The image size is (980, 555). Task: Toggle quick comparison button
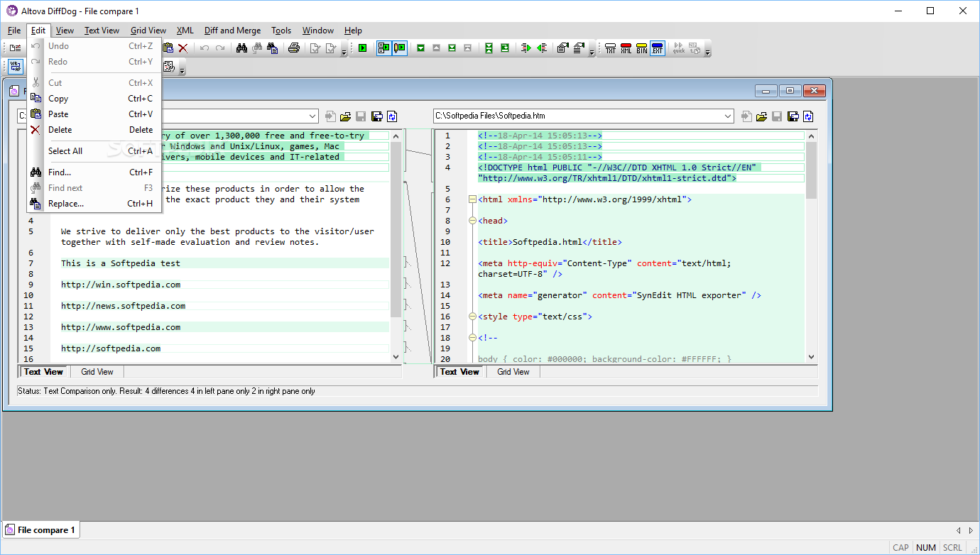(x=679, y=48)
